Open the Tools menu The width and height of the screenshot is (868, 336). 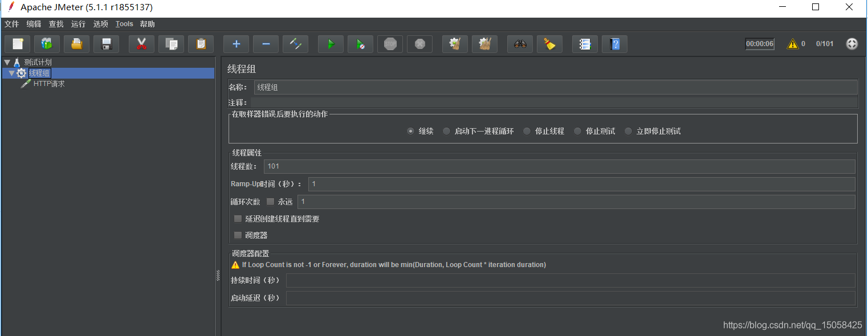coord(124,24)
